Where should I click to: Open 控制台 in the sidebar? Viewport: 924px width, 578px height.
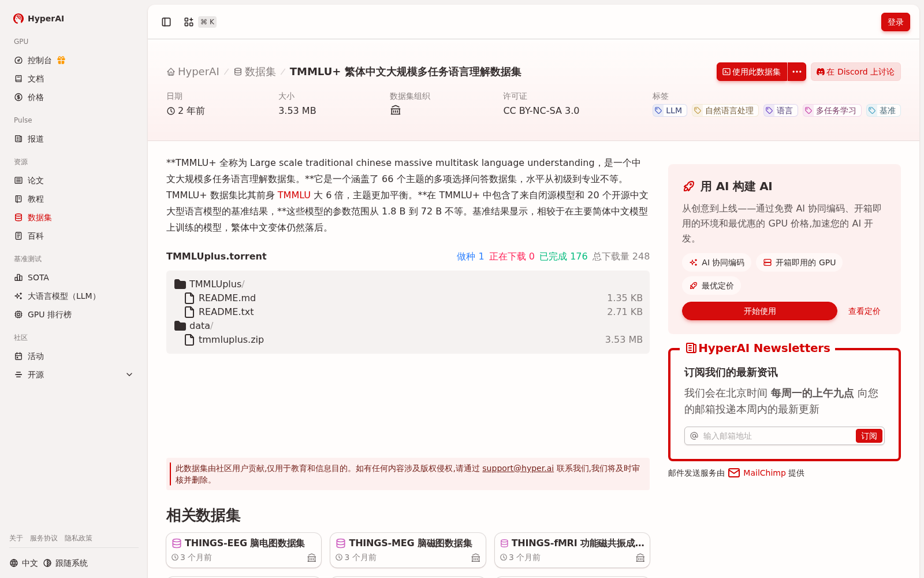pyautogui.click(x=39, y=60)
